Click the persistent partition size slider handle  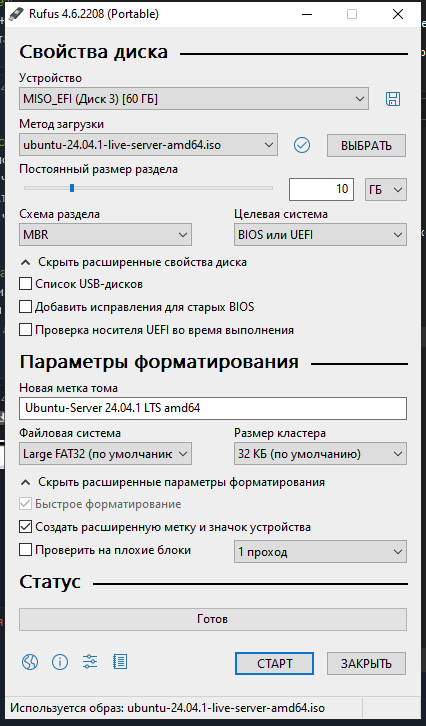coord(72,188)
